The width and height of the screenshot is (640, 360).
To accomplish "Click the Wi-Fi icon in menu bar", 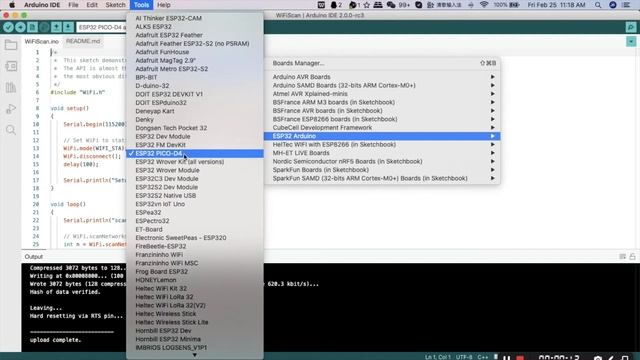I will point(484,5).
